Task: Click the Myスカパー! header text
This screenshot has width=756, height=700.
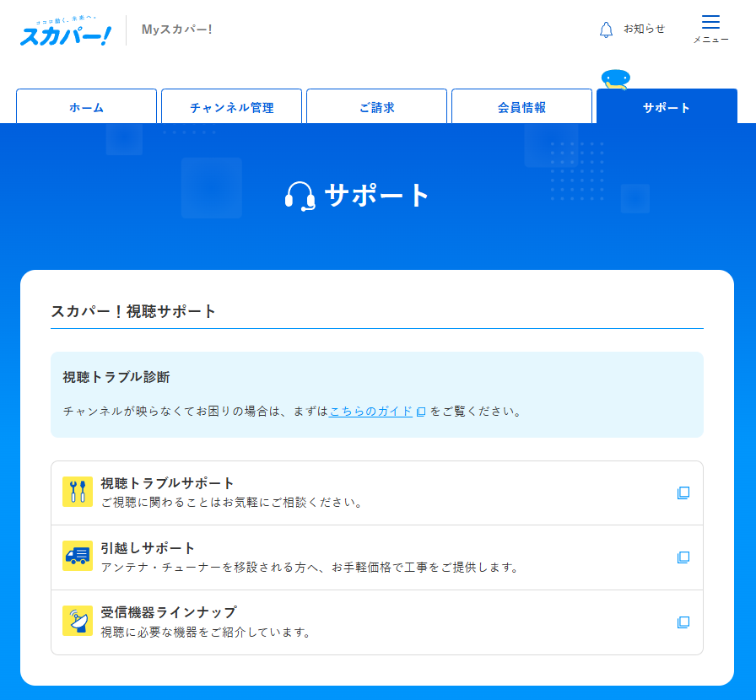Action: pyautogui.click(x=176, y=30)
